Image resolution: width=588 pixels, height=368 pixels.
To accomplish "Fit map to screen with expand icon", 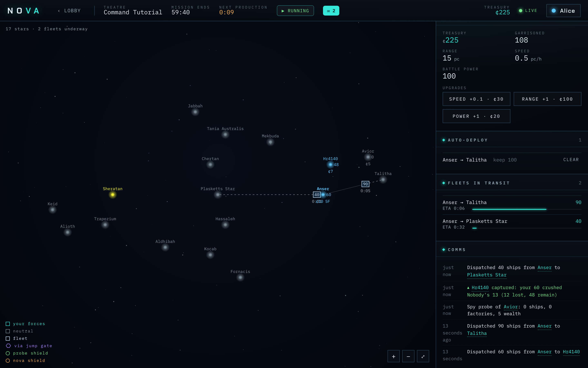I will pos(423,356).
